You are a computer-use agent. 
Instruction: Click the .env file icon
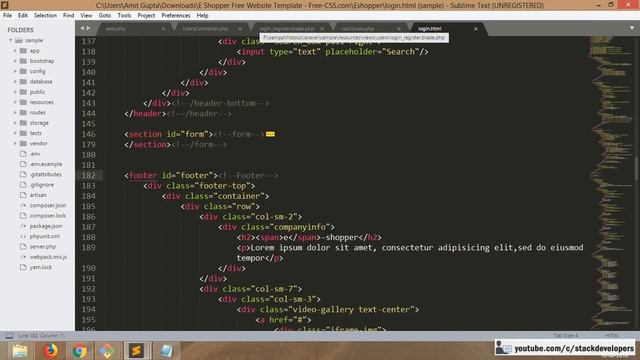pyautogui.click(x=23, y=154)
